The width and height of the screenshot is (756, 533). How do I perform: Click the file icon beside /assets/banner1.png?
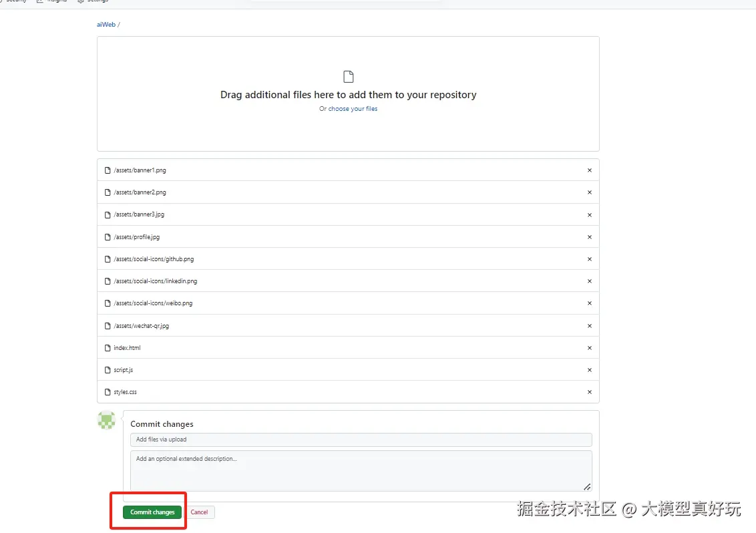108,170
